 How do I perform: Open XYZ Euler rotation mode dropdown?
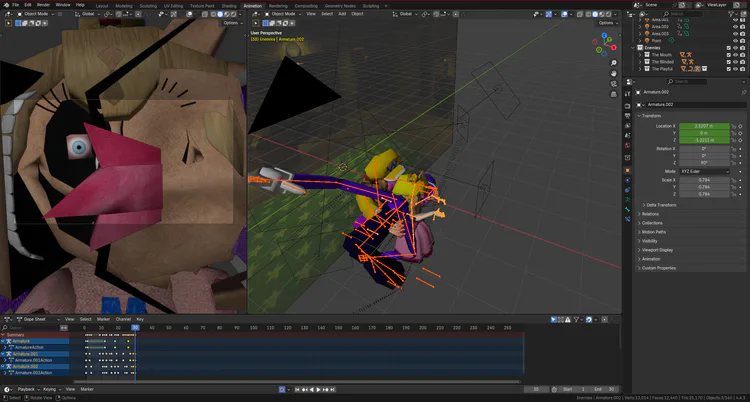[705, 171]
